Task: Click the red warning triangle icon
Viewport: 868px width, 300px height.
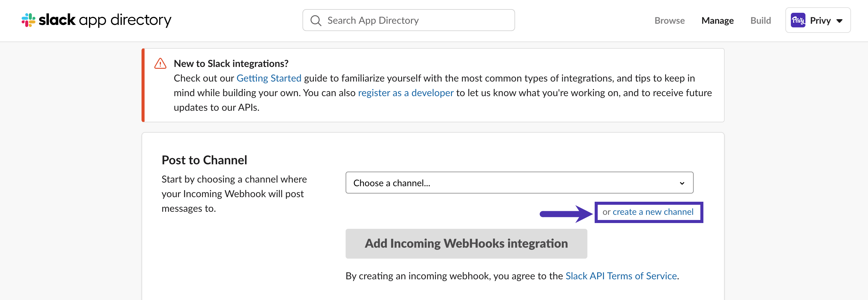Action: [160, 64]
